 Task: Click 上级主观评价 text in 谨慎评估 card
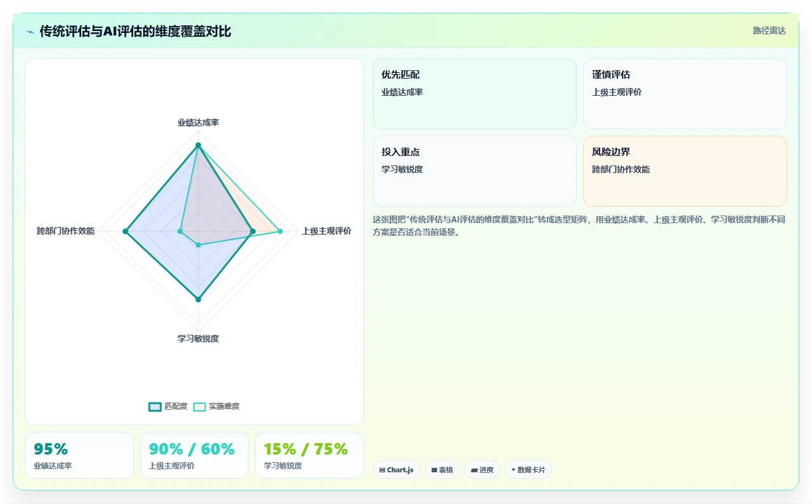[617, 92]
